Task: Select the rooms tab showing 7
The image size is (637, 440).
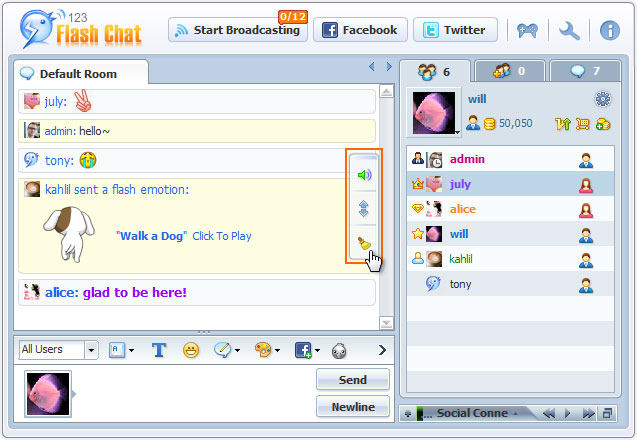Action: tap(585, 72)
